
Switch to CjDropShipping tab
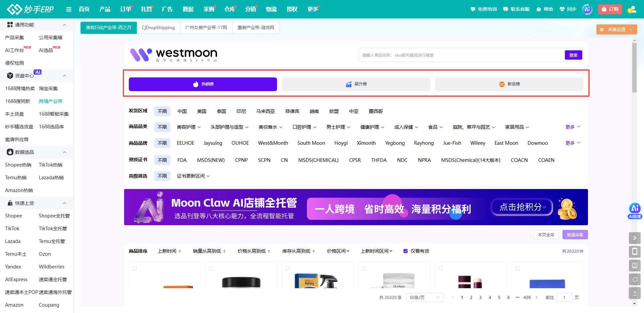[x=158, y=27]
